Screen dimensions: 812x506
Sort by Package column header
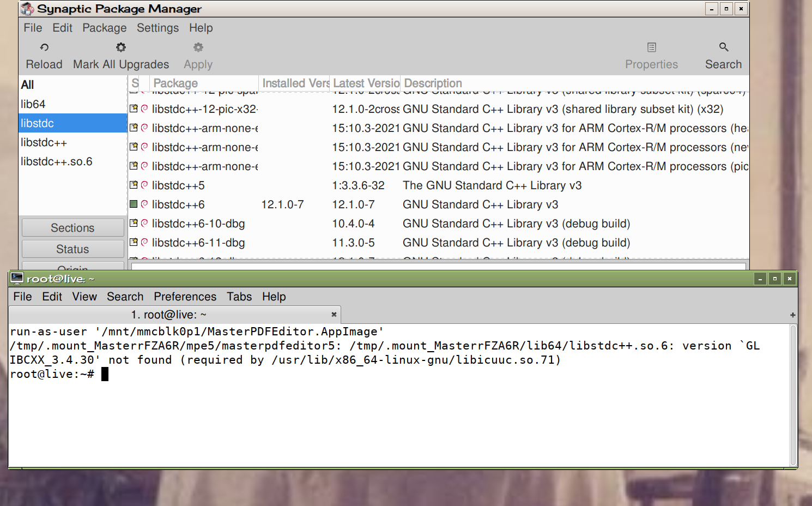pos(204,83)
